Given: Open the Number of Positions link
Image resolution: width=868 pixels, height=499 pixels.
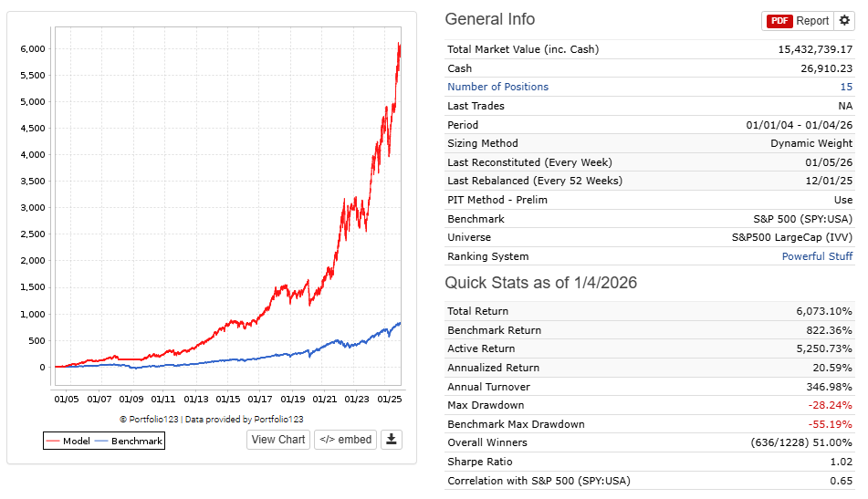Looking at the screenshot, I should pyautogui.click(x=497, y=87).
